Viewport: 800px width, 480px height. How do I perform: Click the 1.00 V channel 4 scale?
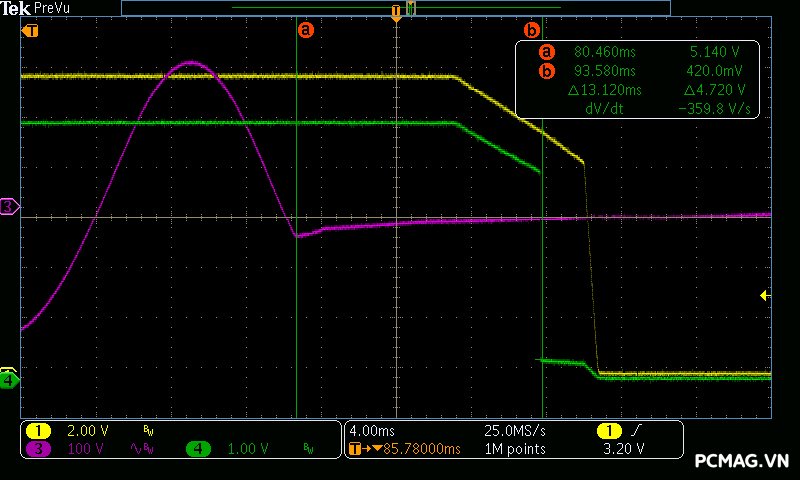click(248, 449)
